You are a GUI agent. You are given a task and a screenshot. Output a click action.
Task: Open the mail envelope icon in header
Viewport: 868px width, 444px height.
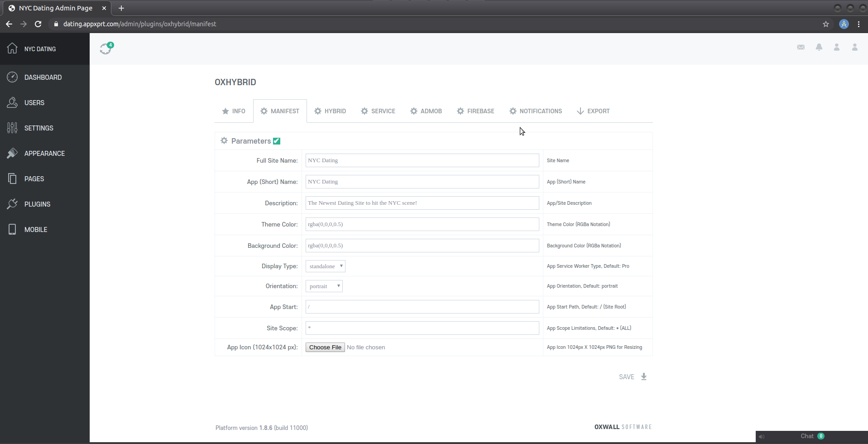tap(801, 47)
